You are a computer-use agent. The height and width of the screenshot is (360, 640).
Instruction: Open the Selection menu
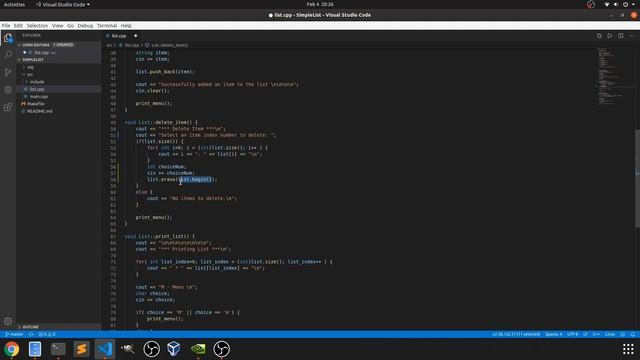37,26
